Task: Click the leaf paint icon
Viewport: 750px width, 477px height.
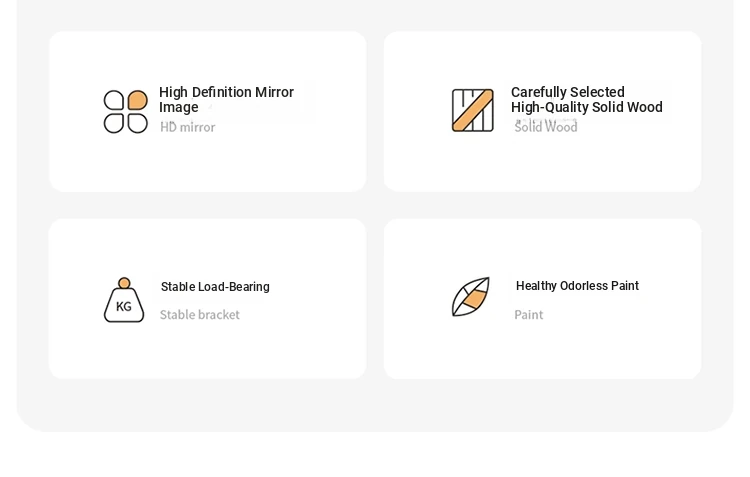Action: coord(471,297)
